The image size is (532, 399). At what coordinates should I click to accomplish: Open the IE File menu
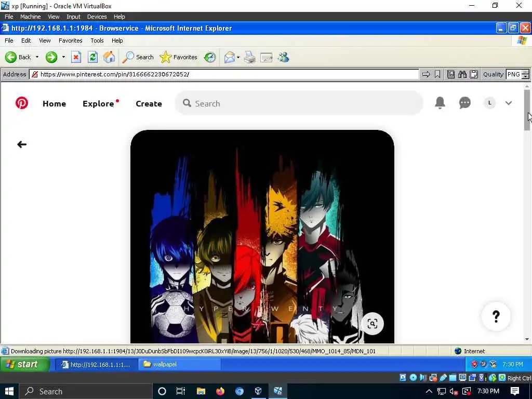coord(9,41)
